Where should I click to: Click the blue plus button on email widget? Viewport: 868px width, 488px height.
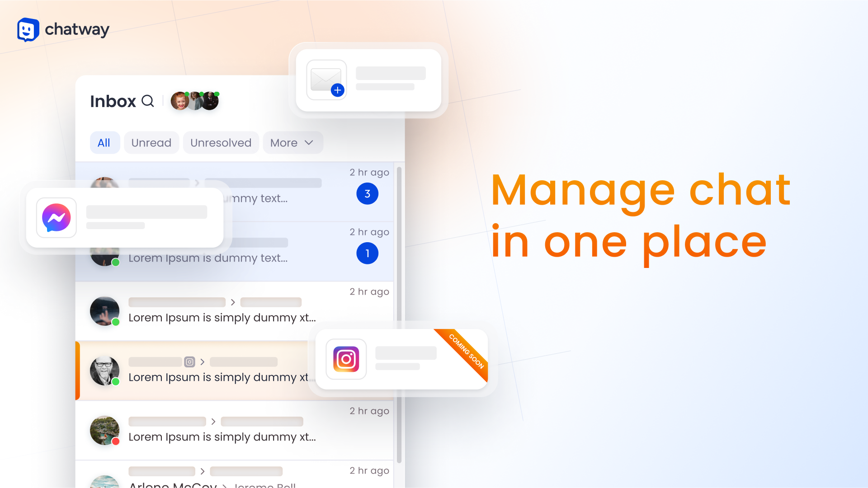point(337,91)
